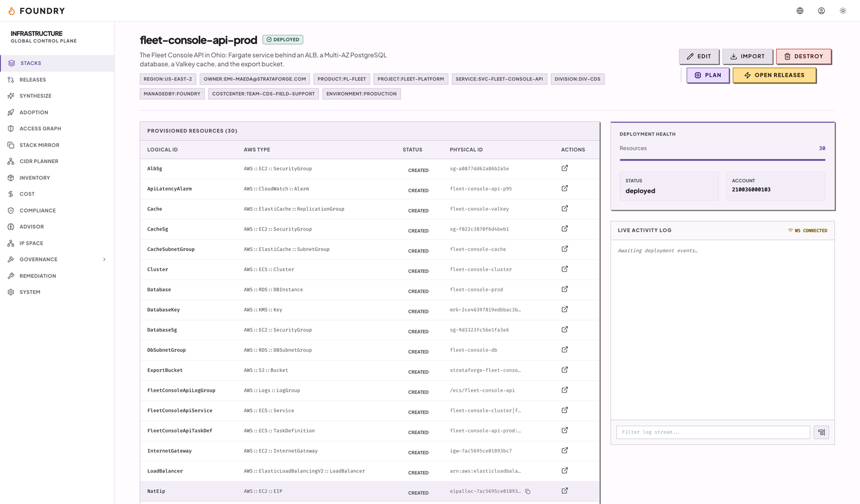Open Releases in the sidebar

[x=57, y=79]
